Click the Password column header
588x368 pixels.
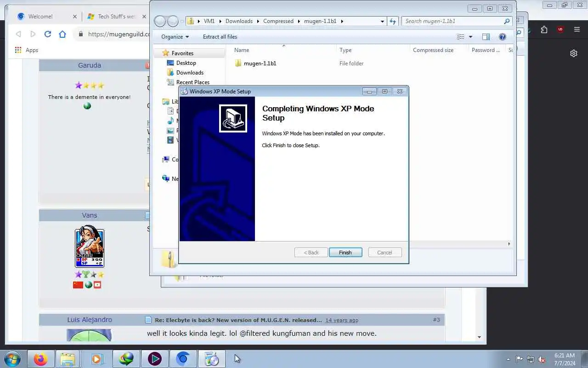tap(486, 50)
